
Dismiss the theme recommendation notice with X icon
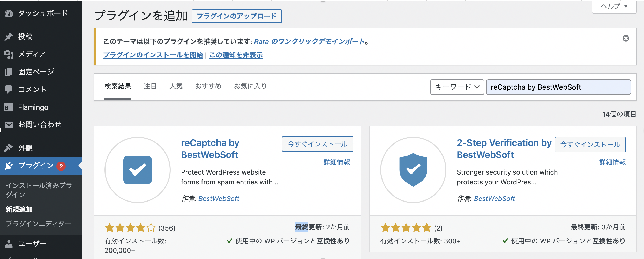point(626,38)
